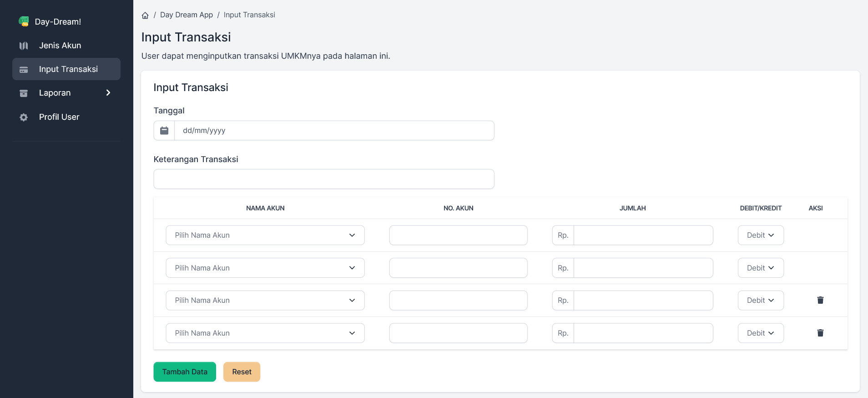Click the AKSI column header
868x398 pixels.
point(816,208)
